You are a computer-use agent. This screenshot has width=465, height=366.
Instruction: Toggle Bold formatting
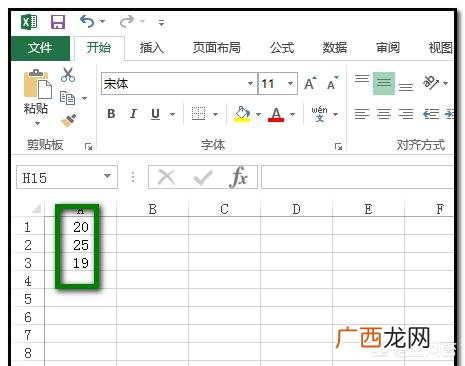pyautogui.click(x=111, y=114)
